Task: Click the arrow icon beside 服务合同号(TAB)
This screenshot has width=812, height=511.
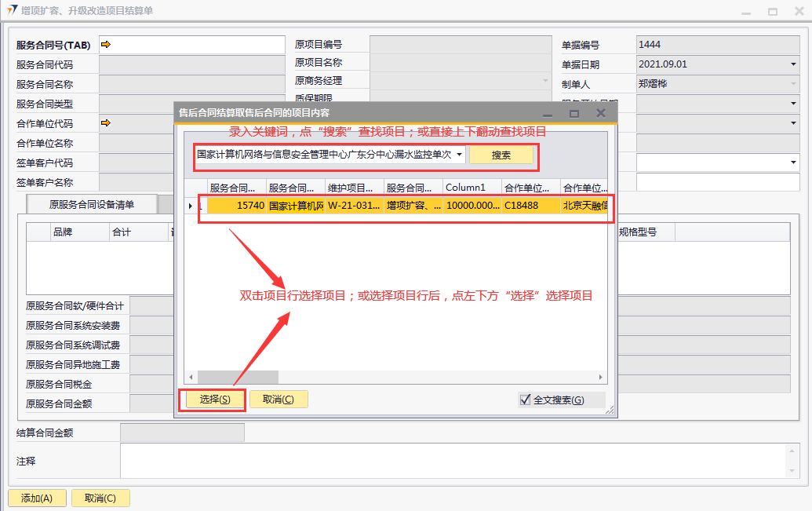Action: pos(106,45)
